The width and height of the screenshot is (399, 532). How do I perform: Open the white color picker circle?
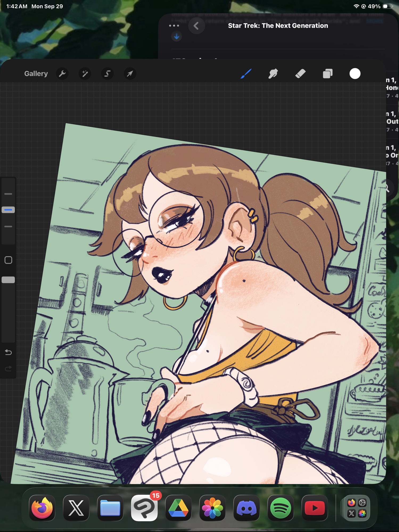pos(355,73)
